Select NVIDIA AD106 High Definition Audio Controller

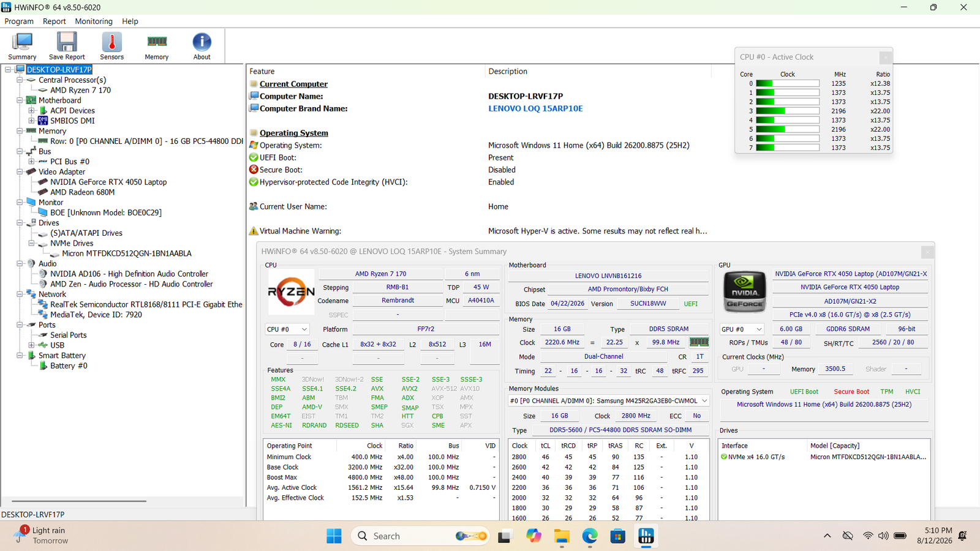pyautogui.click(x=129, y=274)
